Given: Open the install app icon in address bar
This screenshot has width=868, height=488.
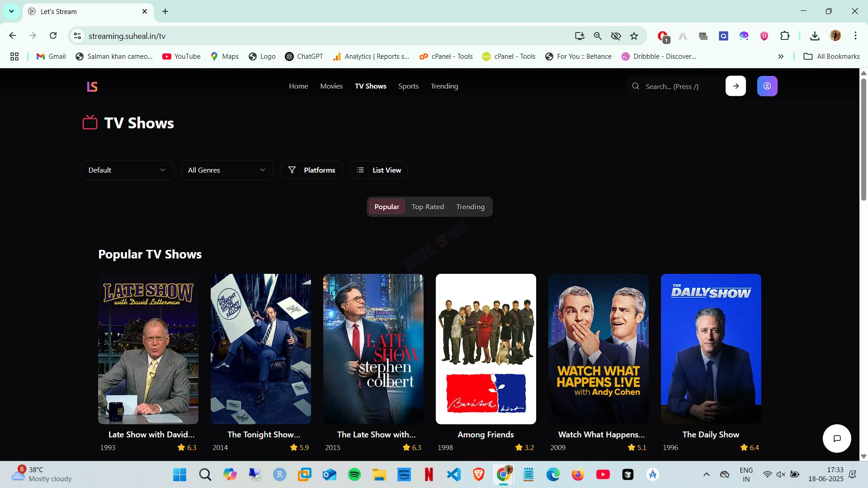Looking at the screenshot, I should 580,36.
